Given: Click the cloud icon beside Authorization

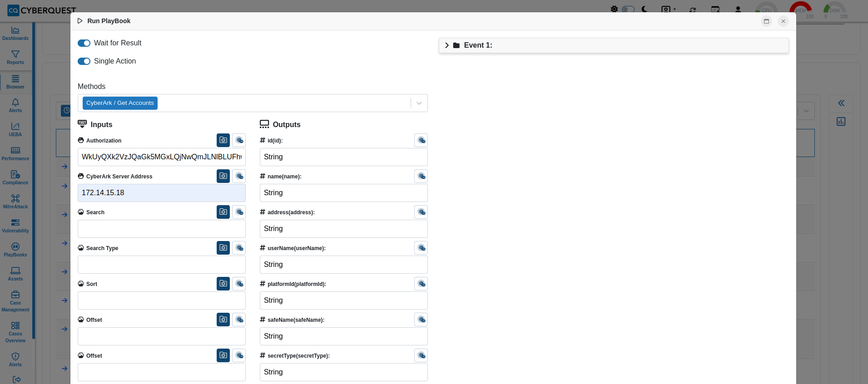Looking at the screenshot, I should tap(239, 140).
